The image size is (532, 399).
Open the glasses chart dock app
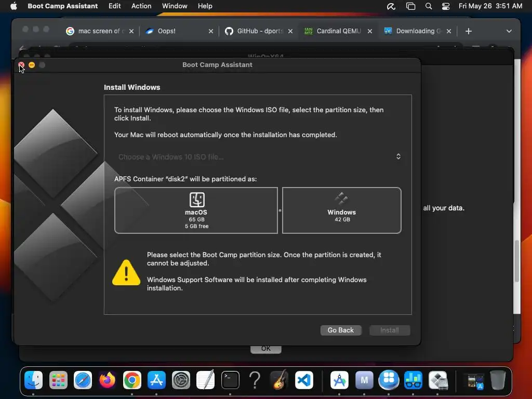pyautogui.click(x=413, y=380)
